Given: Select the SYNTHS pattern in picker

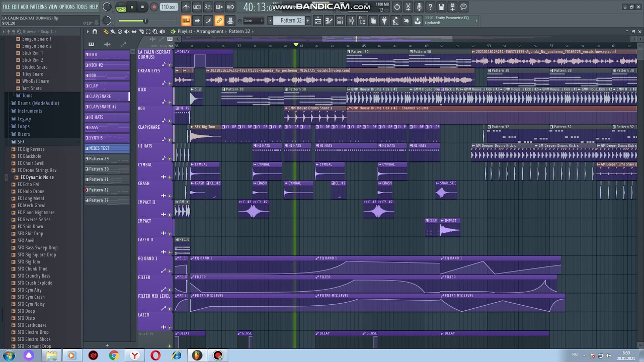Looking at the screenshot, I should coord(107,138).
